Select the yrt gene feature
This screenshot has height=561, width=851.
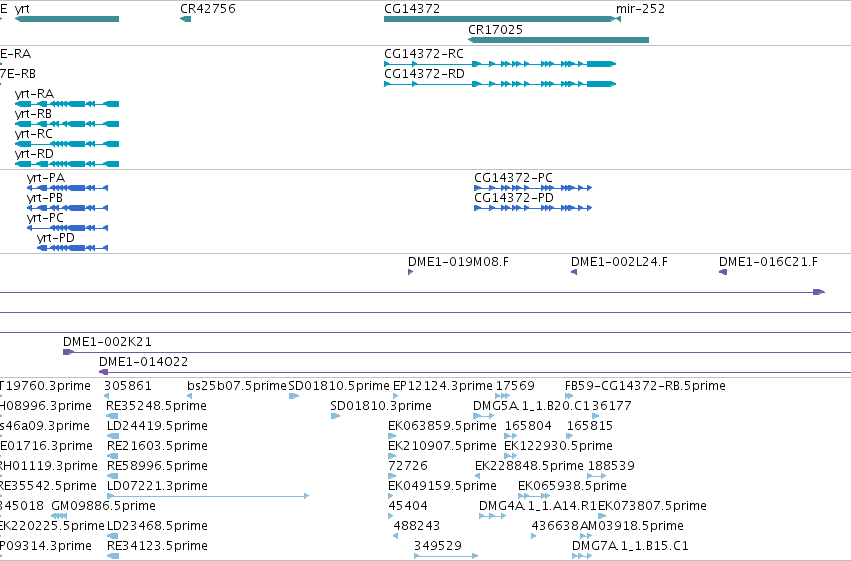tap(67, 19)
